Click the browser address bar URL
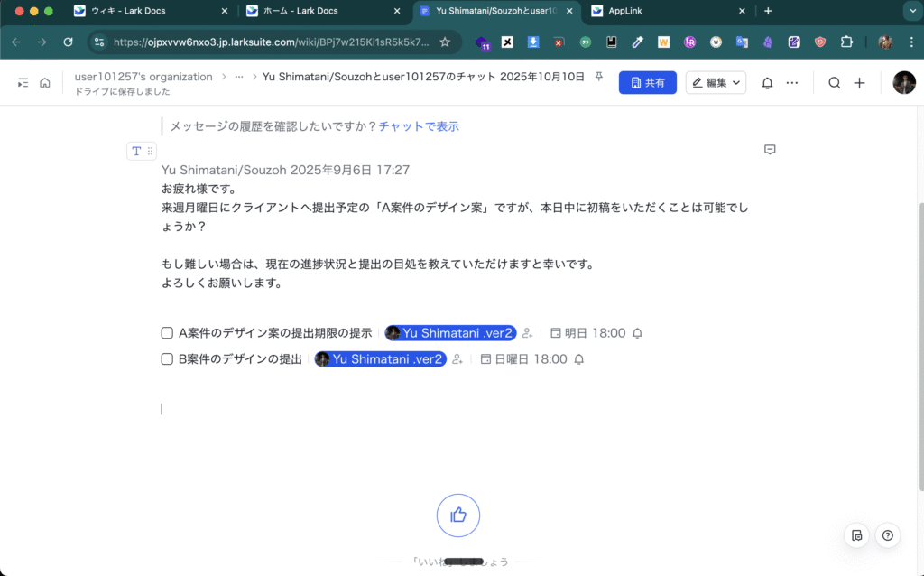This screenshot has height=576, width=924. coord(271,42)
